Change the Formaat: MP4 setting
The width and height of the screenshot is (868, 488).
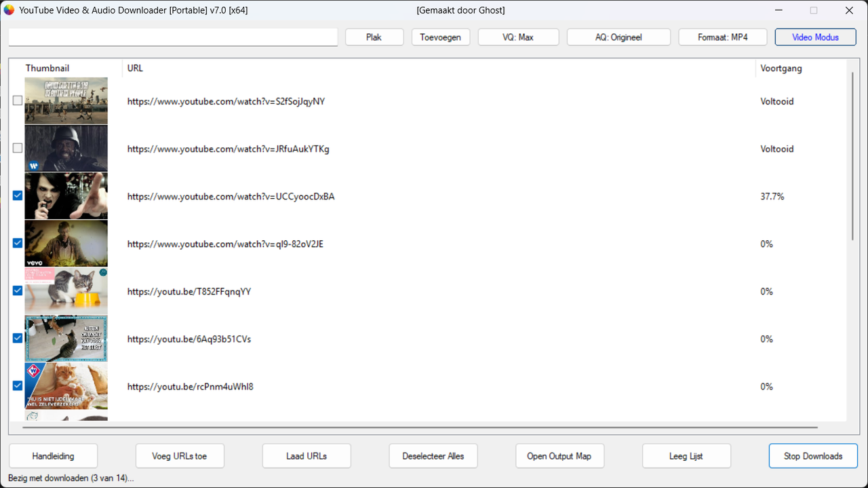tap(723, 37)
